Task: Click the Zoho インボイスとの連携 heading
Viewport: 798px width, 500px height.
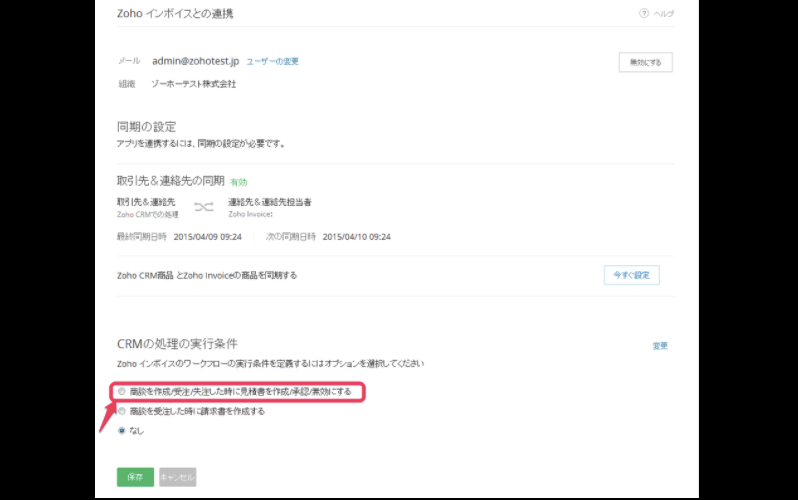Action: click(175, 14)
